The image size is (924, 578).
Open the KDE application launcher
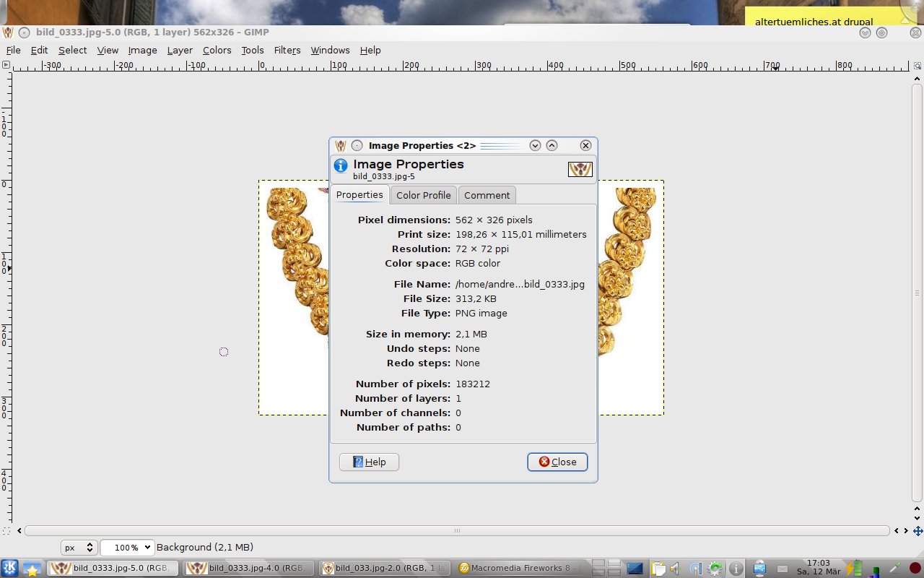10,568
